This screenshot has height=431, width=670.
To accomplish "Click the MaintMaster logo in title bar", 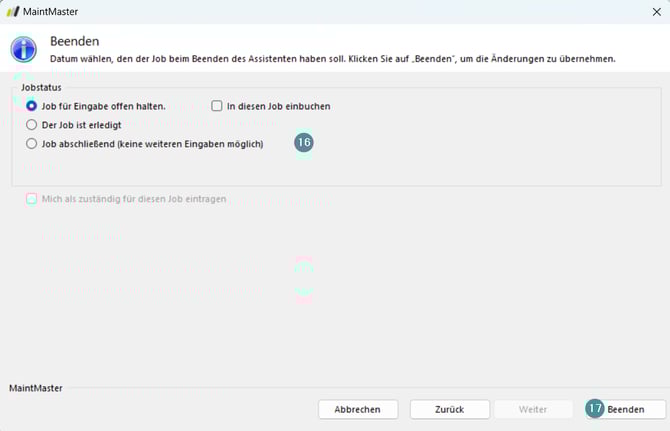I will (13, 11).
